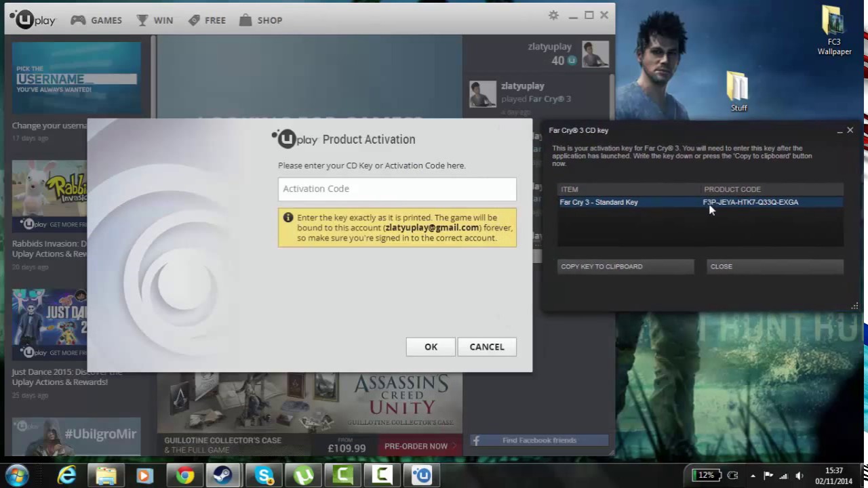Minimize the Far Cry 3 CD key window

840,130
